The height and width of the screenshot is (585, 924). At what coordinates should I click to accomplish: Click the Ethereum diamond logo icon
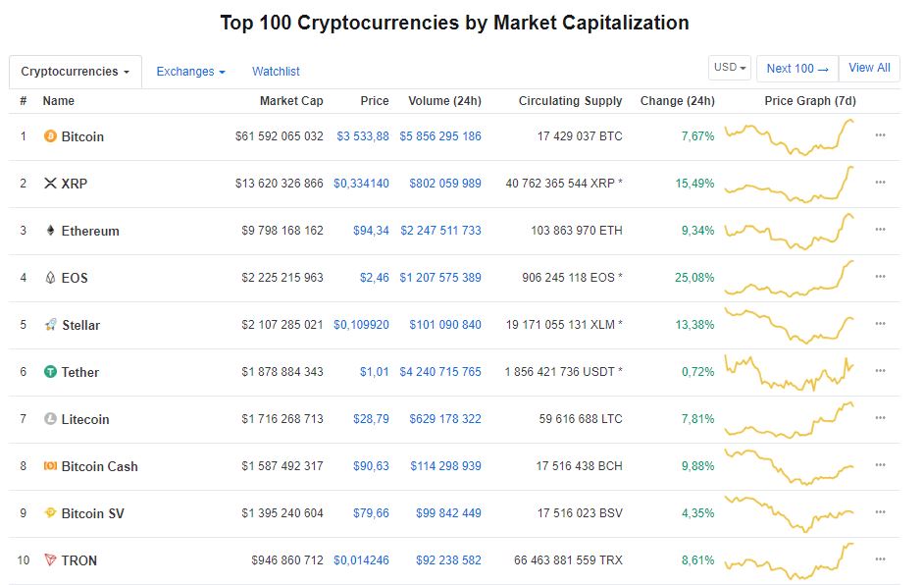pyautogui.click(x=51, y=230)
